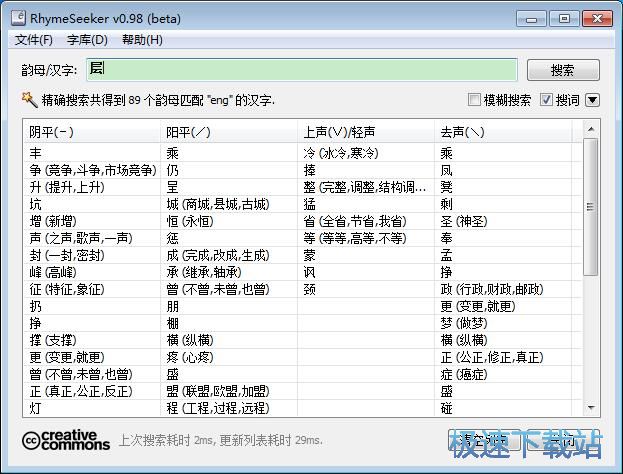Select the 圣 (神圣) entry
This screenshot has width=623, height=474.
pos(464,221)
